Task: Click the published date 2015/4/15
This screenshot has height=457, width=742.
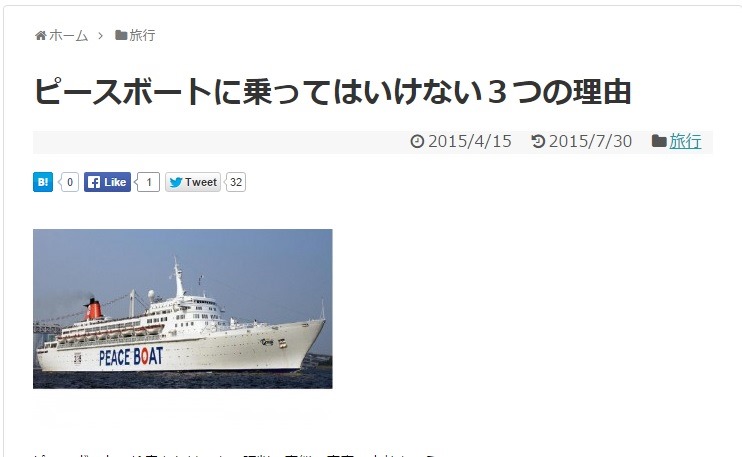Action: [470, 141]
